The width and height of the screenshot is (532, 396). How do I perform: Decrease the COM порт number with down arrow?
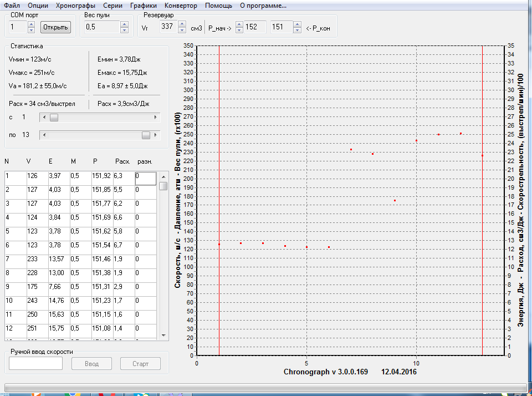pos(31,30)
